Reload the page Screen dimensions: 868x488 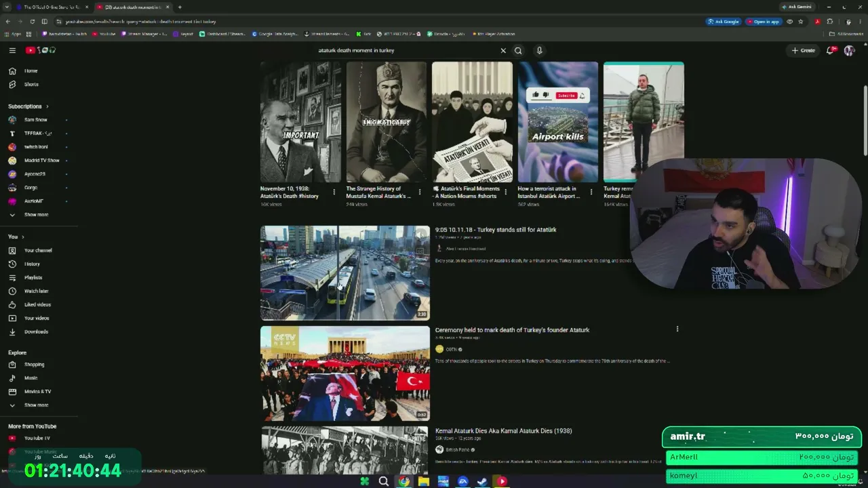[x=32, y=21]
